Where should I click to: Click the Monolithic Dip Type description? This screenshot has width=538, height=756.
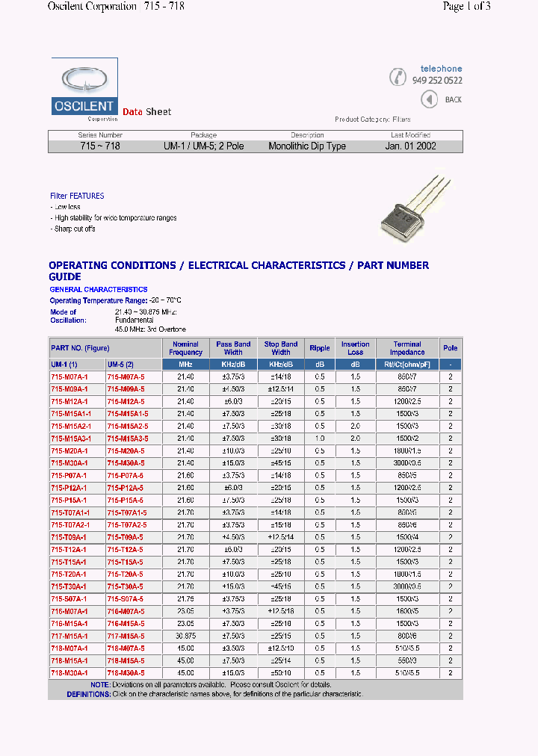pyautogui.click(x=307, y=146)
